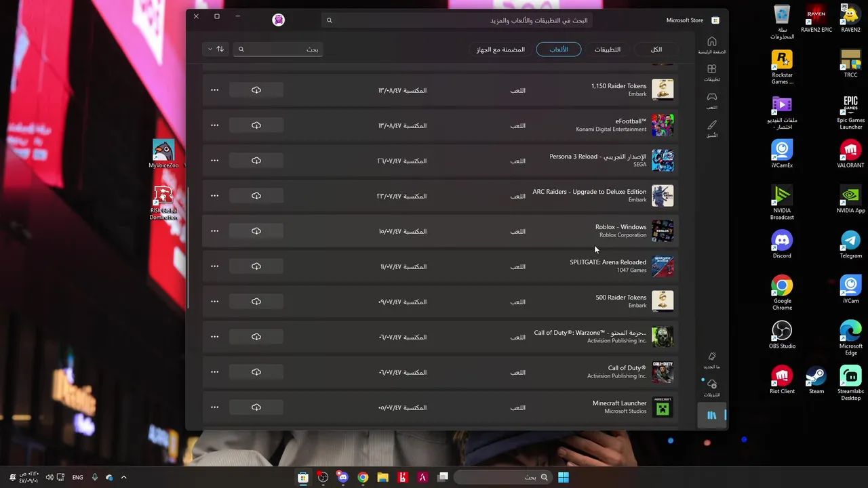
Task: Download Minecraft Launcher via cloud icon
Action: (x=256, y=407)
